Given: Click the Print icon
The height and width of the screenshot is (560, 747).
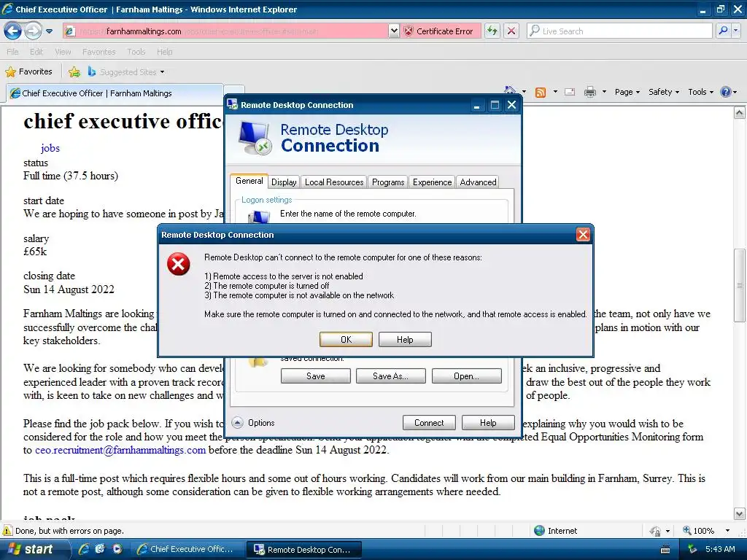Looking at the screenshot, I should coord(589,92).
